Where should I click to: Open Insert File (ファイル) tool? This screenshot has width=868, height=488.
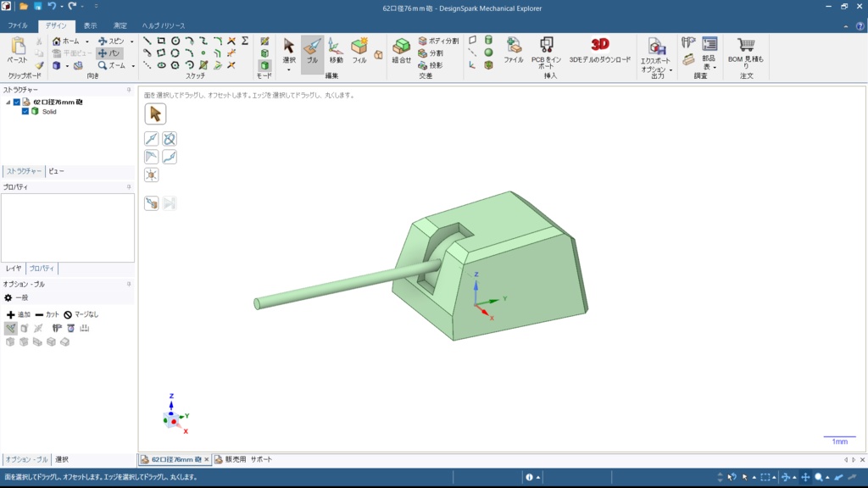click(x=514, y=50)
